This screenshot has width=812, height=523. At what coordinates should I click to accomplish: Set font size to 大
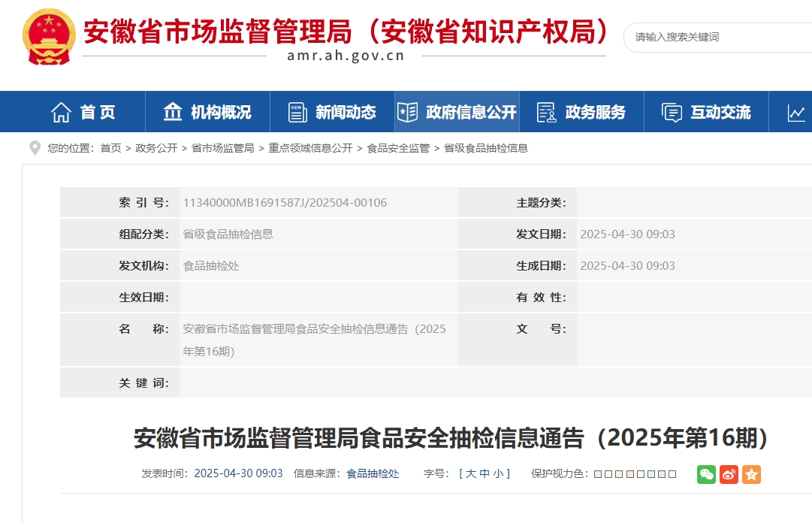tap(471, 473)
